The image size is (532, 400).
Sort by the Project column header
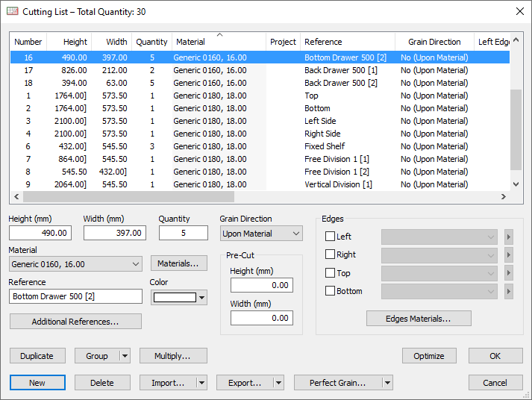pyautogui.click(x=283, y=42)
